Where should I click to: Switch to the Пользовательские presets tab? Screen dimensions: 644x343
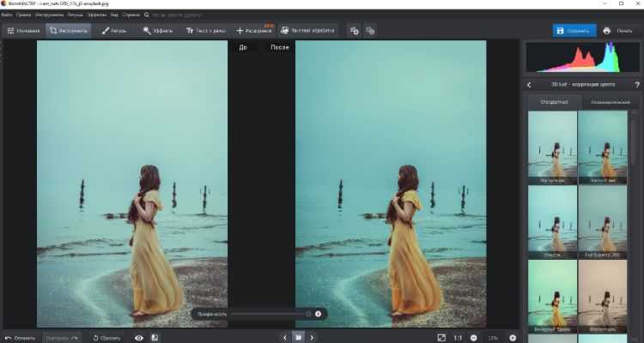(610, 102)
